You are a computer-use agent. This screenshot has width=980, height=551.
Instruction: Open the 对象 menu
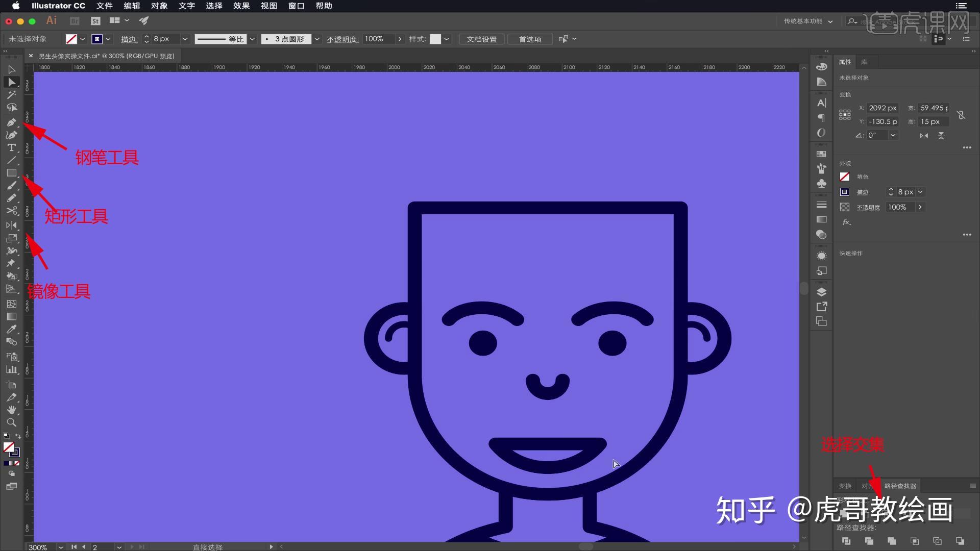tap(159, 6)
